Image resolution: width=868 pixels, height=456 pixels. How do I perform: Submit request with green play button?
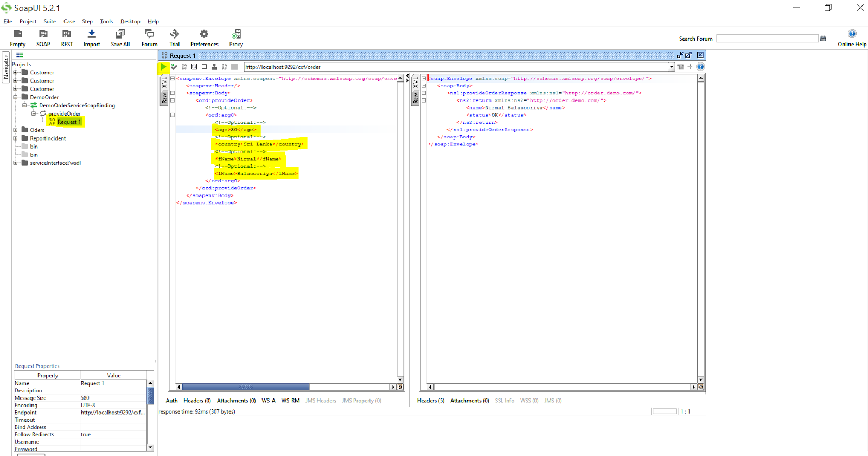(163, 67)
